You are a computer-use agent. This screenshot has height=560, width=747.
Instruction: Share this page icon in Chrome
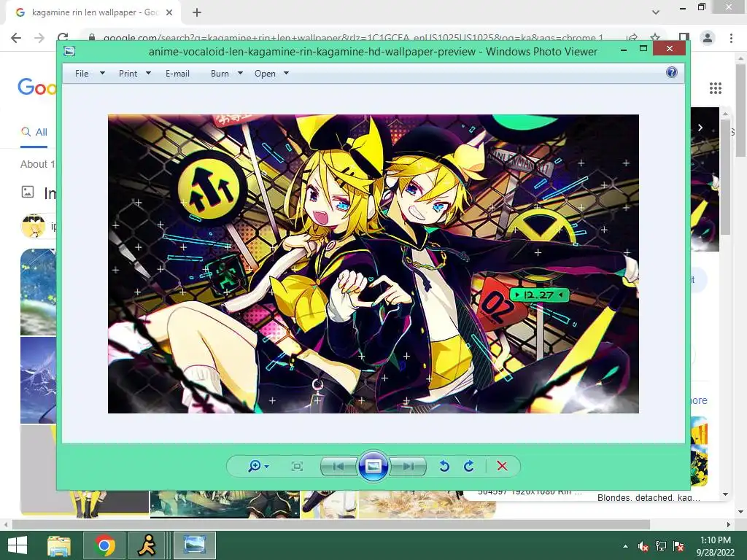[x=632, y=38]
